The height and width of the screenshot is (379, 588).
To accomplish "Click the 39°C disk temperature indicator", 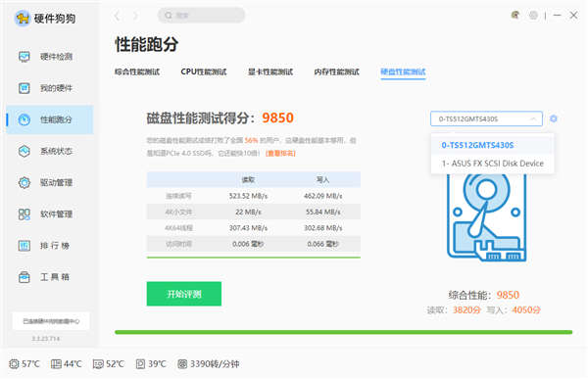I will [151, 363].
